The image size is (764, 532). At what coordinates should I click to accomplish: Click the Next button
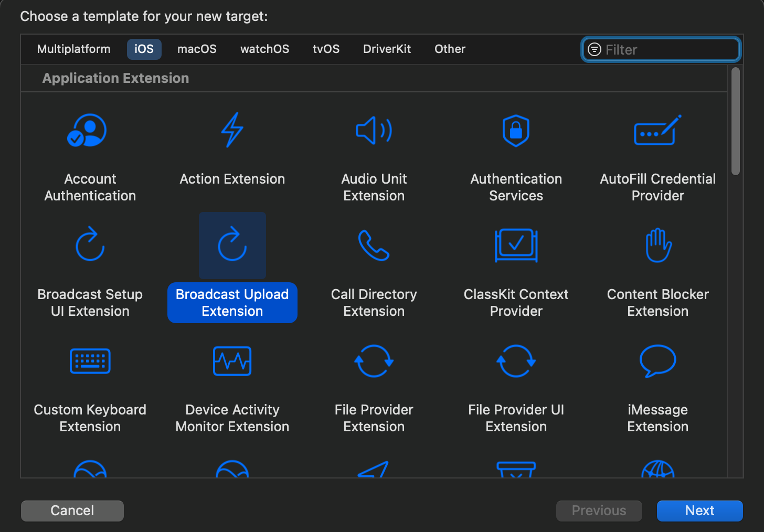point(699,510)
